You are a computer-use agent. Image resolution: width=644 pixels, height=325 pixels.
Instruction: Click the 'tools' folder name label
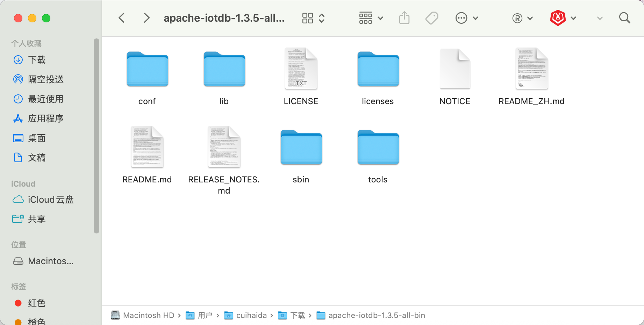[x=378, y=180]
